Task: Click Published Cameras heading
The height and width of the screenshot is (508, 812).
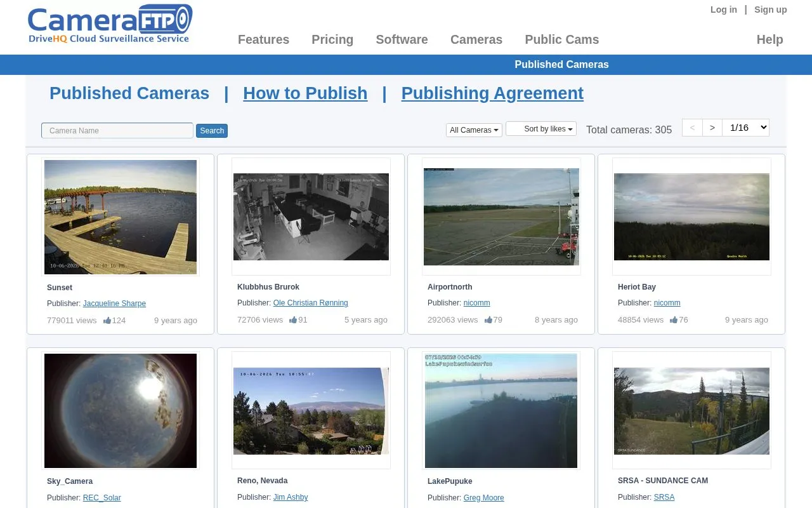Action: (129, 93)
